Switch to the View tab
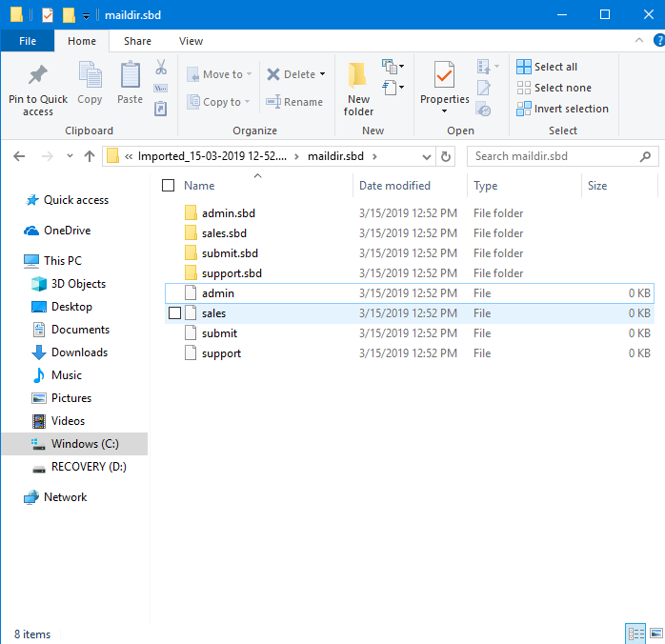The width and height of the screenshot is (665, 644). [191, 41]
